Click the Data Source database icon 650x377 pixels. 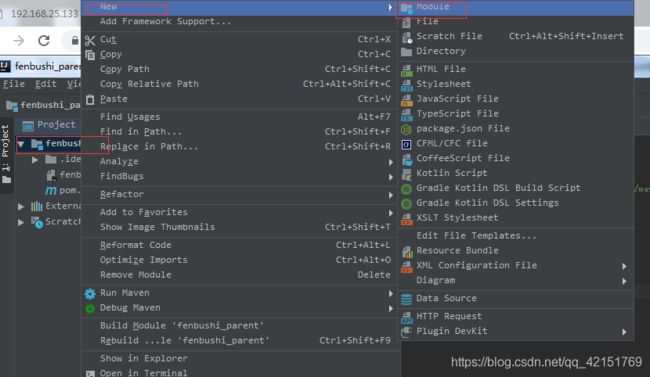[407, 299]
